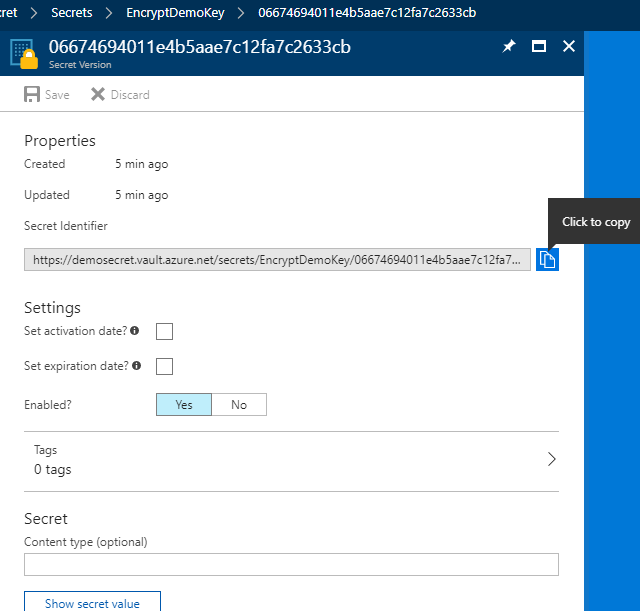Expand the Tags section chevron
The height and width of the screenshot is (611, 640).
(x=551, y=459)
